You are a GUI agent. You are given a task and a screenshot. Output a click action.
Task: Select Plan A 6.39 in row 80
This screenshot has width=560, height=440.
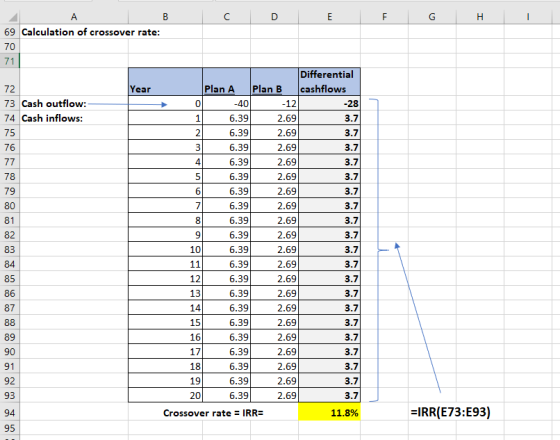click(226, 206)
